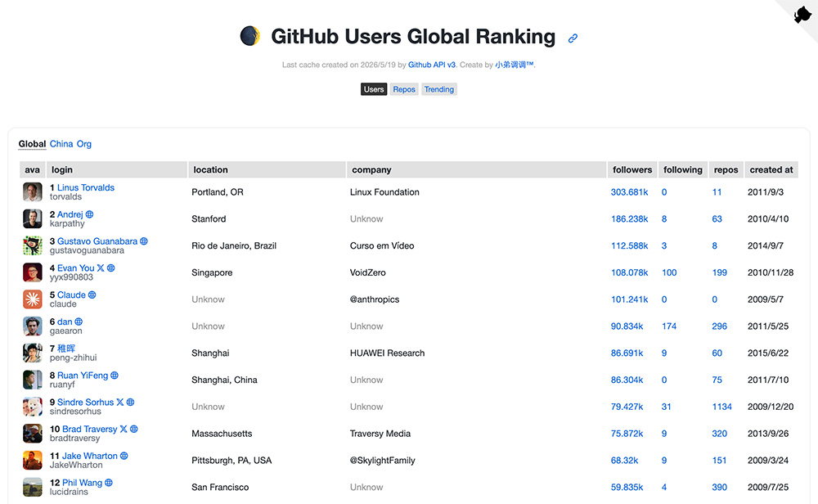
Task: Open Ruan YiFeng profile name link
Action: (83, 375)
